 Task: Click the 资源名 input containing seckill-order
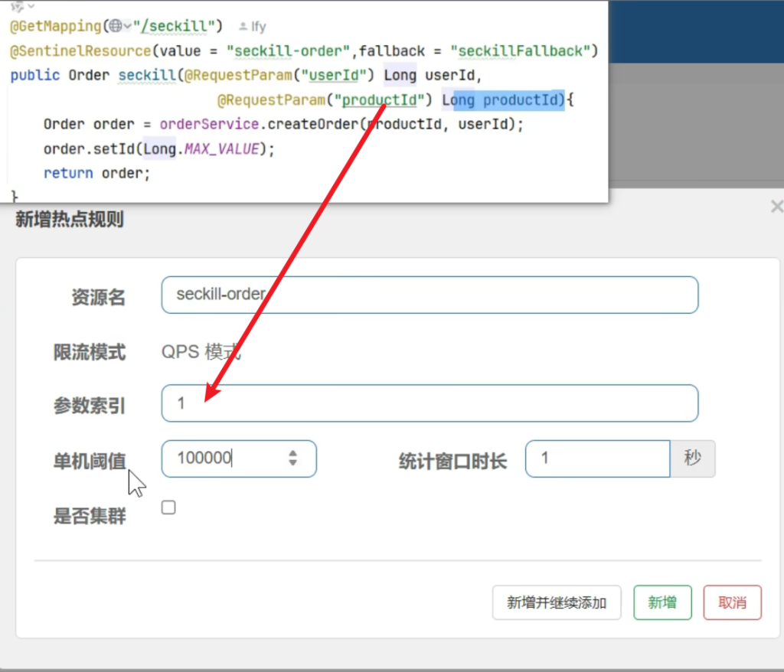(x=429, y=295)
